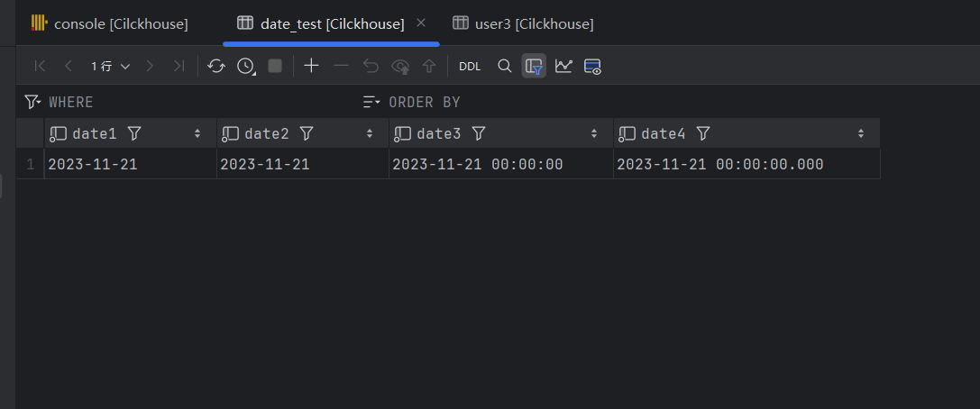This screenshot has height=409, width=980.
Task: Close the date_test tab
Action: [422, 23]
